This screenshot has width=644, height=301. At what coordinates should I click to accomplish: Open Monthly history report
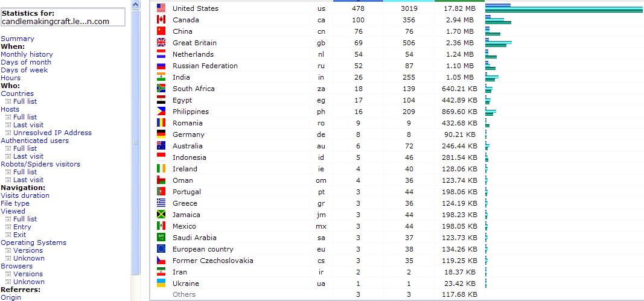pyautogui.click(x=27, y=54)
